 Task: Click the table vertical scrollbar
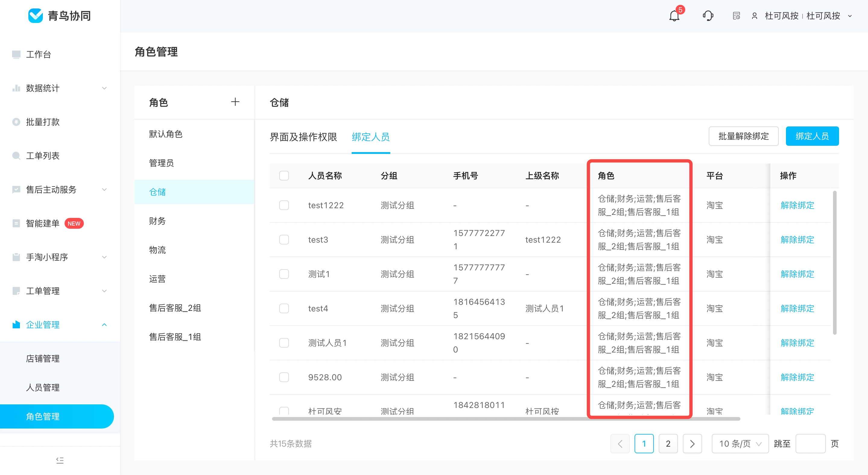click(x=834, y=263)
